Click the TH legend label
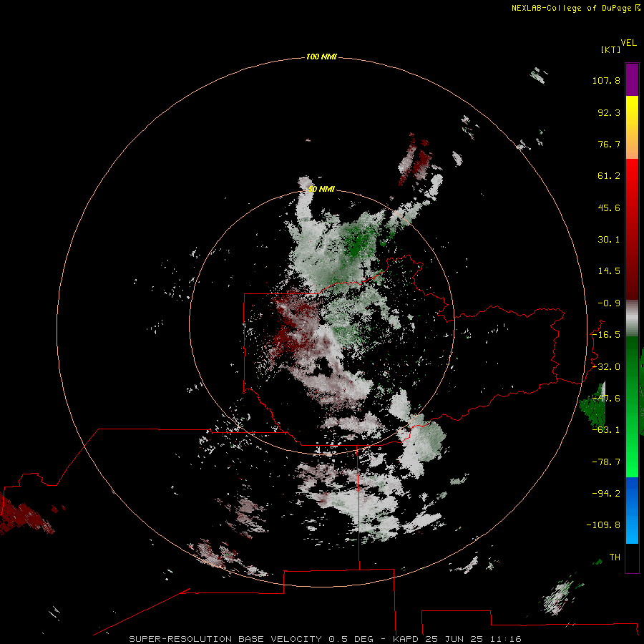The image size is (644, 644). click(x=615, y=557)
